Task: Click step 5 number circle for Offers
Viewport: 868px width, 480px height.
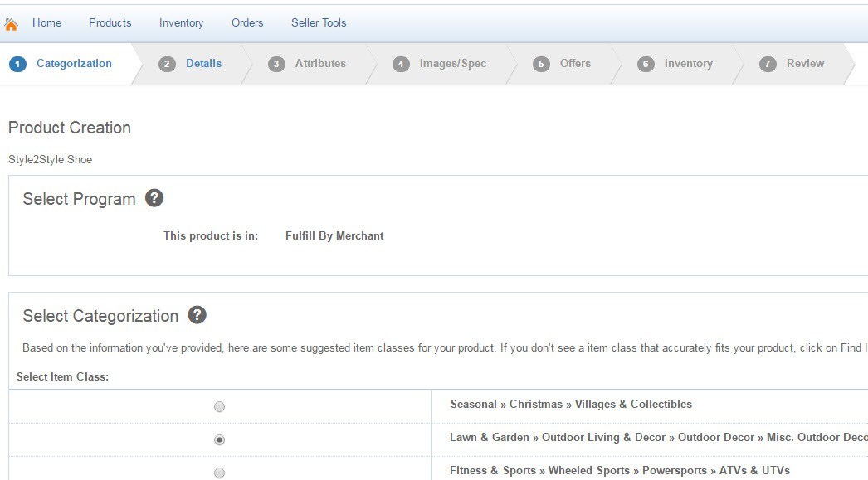Action: (x=542, y=64)
